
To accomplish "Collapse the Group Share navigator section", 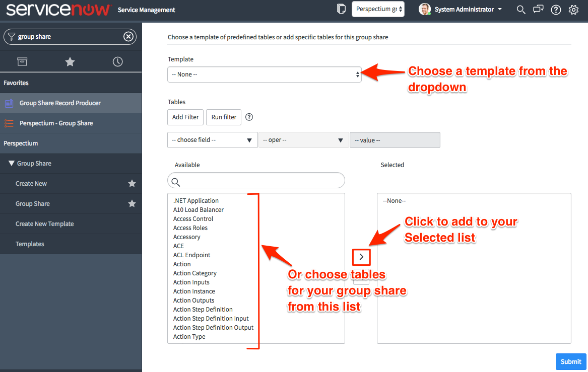I will (11, 163).
